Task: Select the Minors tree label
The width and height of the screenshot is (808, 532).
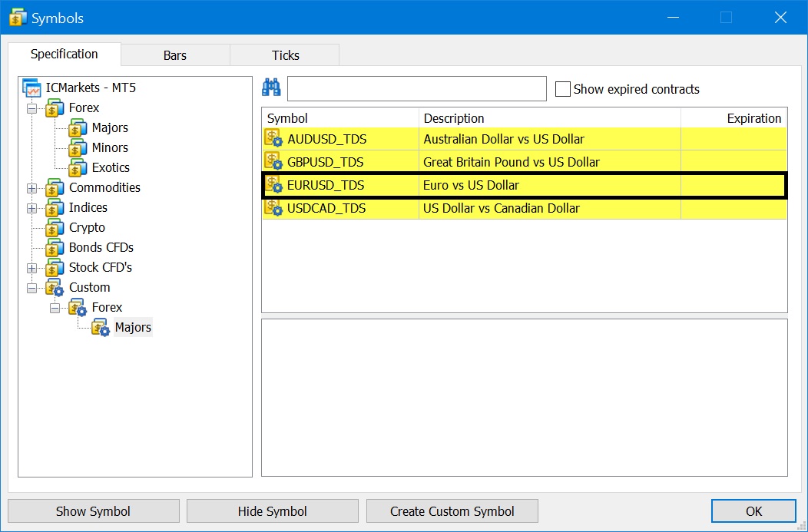Action: coord(110,148)
